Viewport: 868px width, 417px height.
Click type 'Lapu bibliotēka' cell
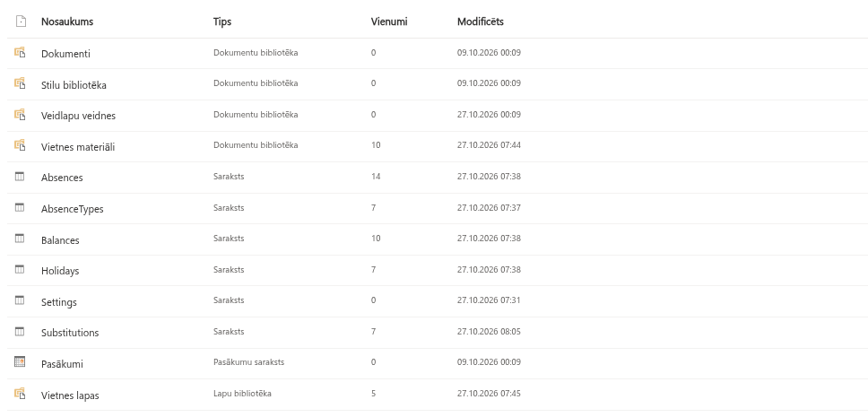pyautogui.click(x=242, y=394)
